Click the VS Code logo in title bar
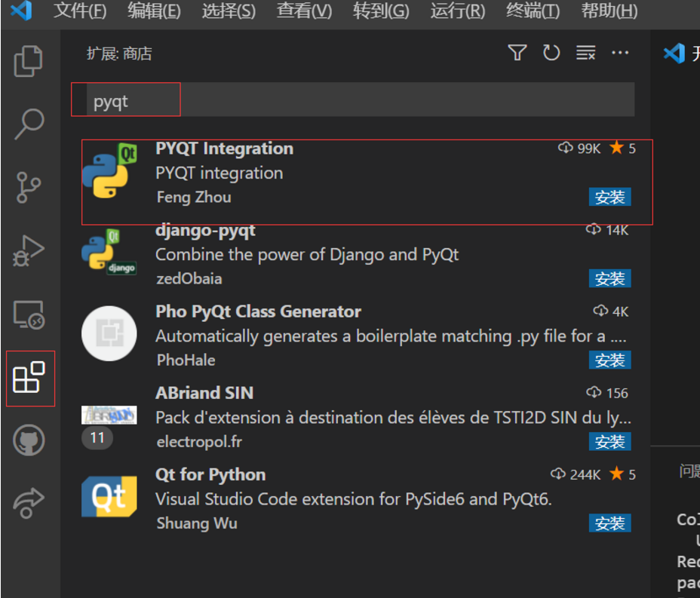This screenshot has width=700, height=598. click(x=21, y=11)
